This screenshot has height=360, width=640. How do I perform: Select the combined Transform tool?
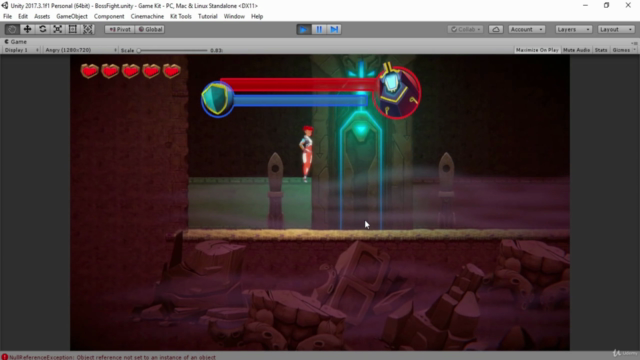[x=88, y=29]
